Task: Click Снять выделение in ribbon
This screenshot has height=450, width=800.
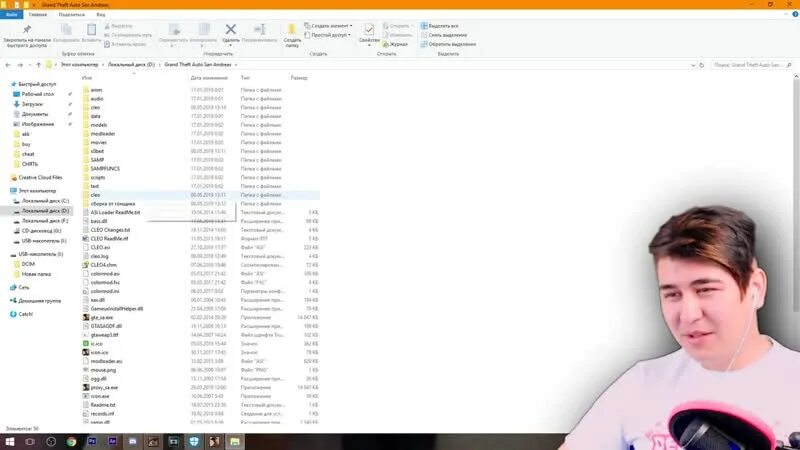Action: (444, 35)
